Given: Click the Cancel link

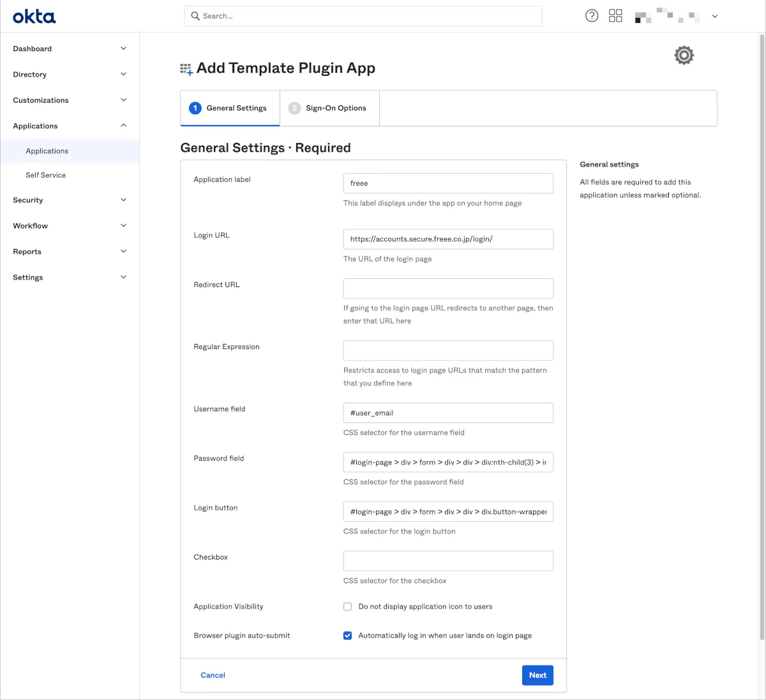Looking at the screenshot, I should [213, 675].
